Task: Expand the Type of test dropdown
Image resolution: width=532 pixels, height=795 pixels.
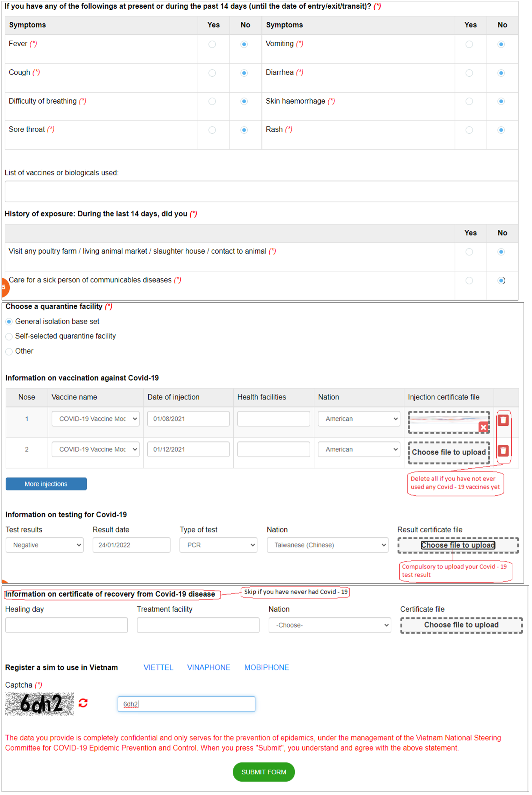Action: tap(218, 545)
